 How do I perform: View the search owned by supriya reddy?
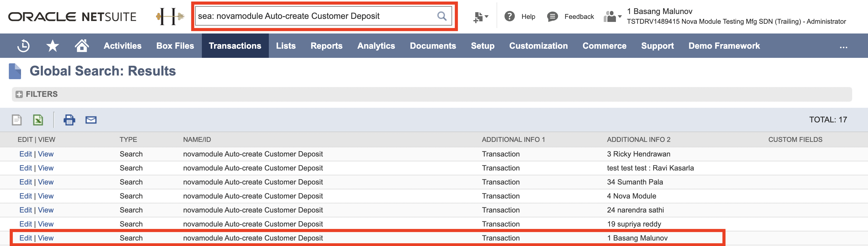[46, 224]
